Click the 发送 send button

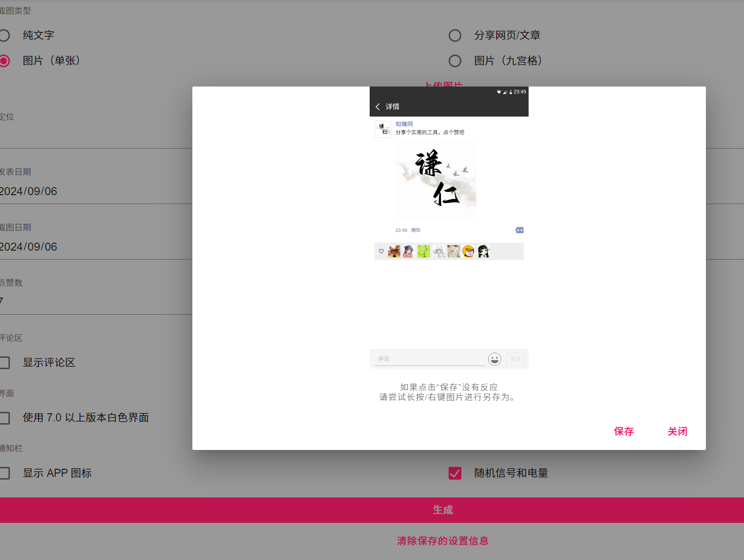point(515,359)
